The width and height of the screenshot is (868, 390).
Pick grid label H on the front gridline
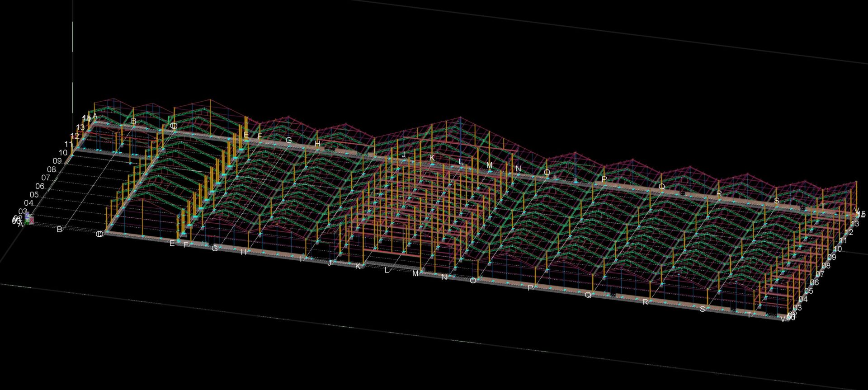(x=243, y=252)
